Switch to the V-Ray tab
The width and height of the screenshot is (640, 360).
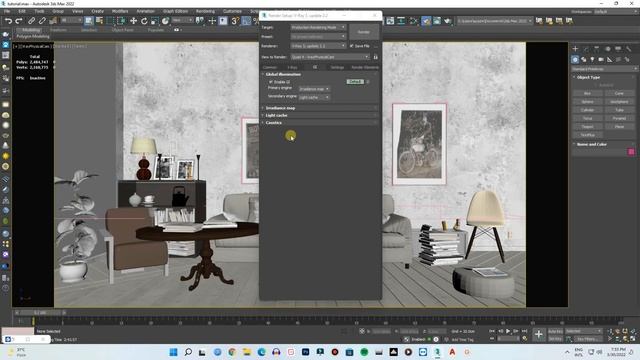tap(292, 67)
